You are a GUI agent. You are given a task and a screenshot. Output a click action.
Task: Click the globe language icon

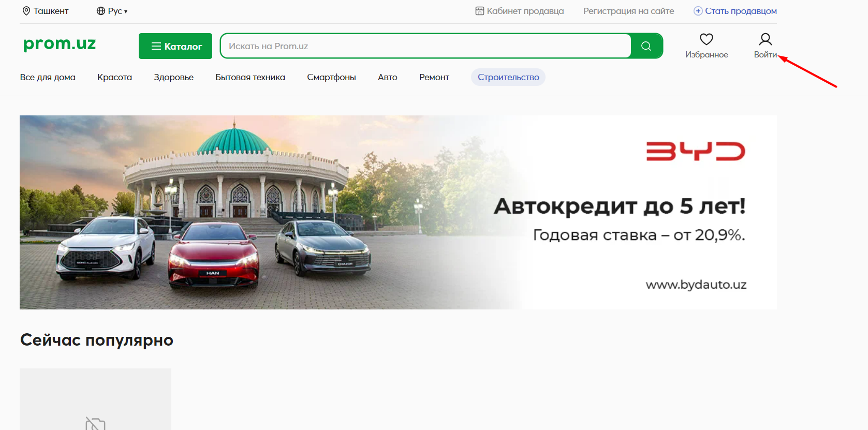pos(101,11)
